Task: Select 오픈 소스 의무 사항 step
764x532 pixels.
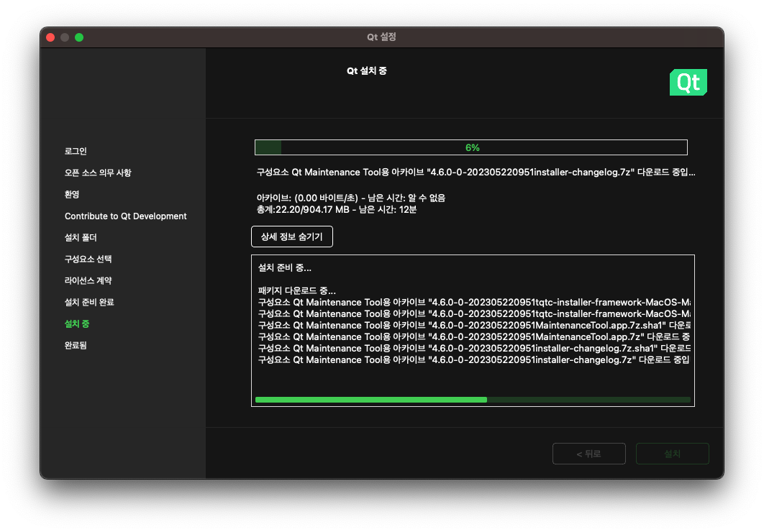Action: click(x=98, y=173)
